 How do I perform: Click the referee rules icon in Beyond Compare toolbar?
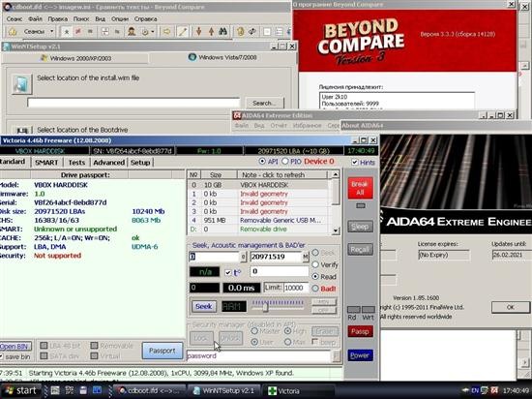(x=132, y=32)
